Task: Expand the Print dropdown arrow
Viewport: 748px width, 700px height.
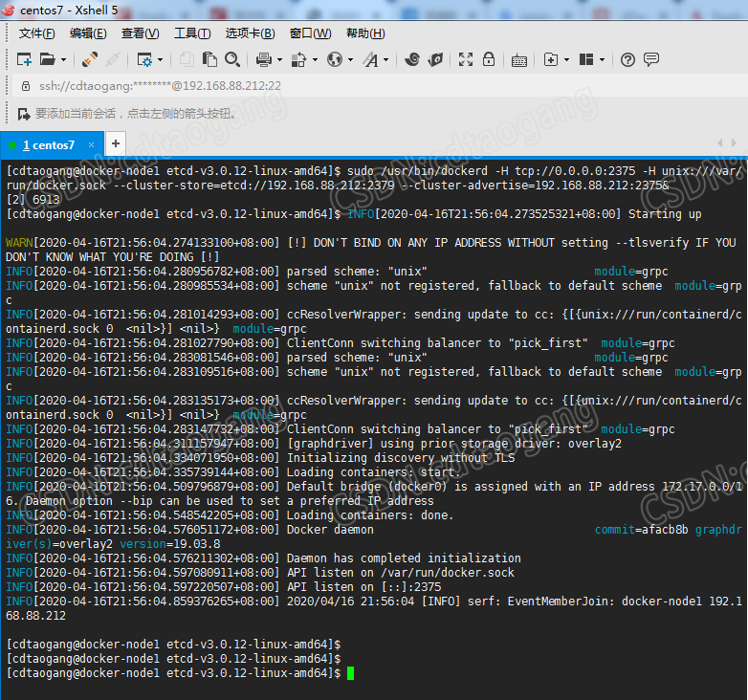Action: tap(279, 59)
